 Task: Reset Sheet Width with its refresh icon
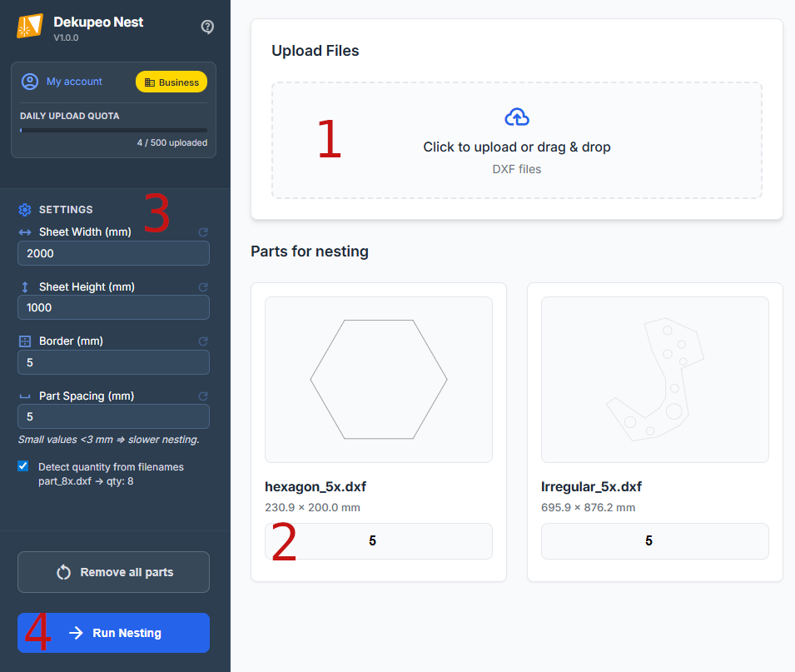[203, 232]
